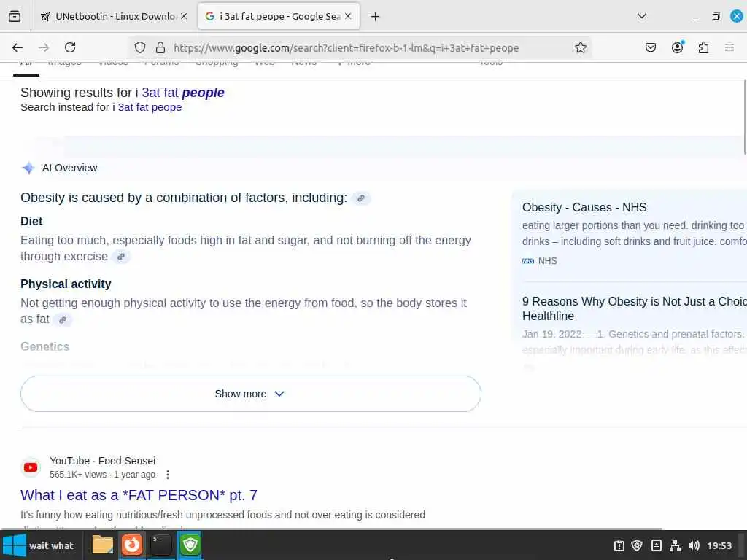The image size is (747, 560).
Task: Open the 'wait what' start menu button
Action: 39,545
